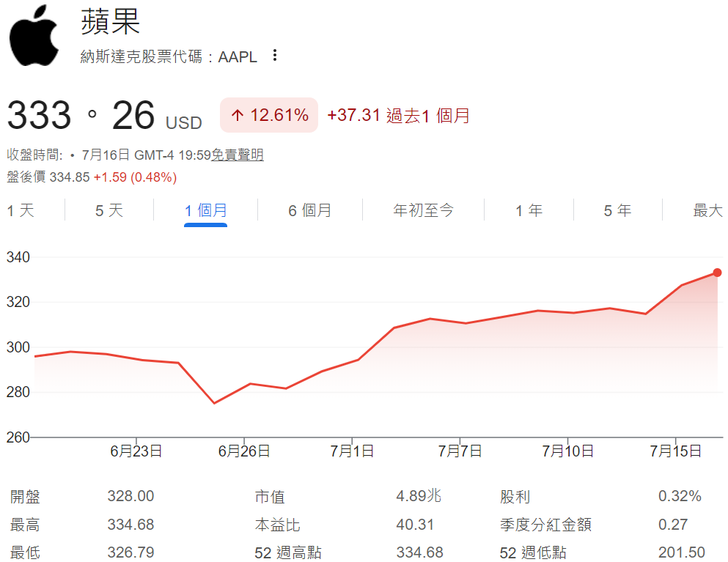Click the 開盤 label

click(25, 496)
